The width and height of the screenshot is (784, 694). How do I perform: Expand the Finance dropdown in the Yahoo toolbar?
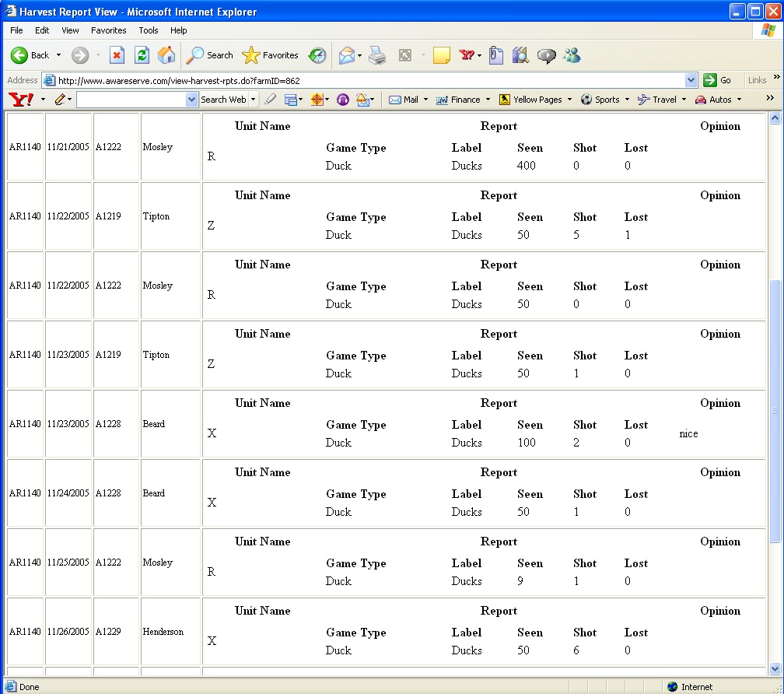tap(488, 100)
